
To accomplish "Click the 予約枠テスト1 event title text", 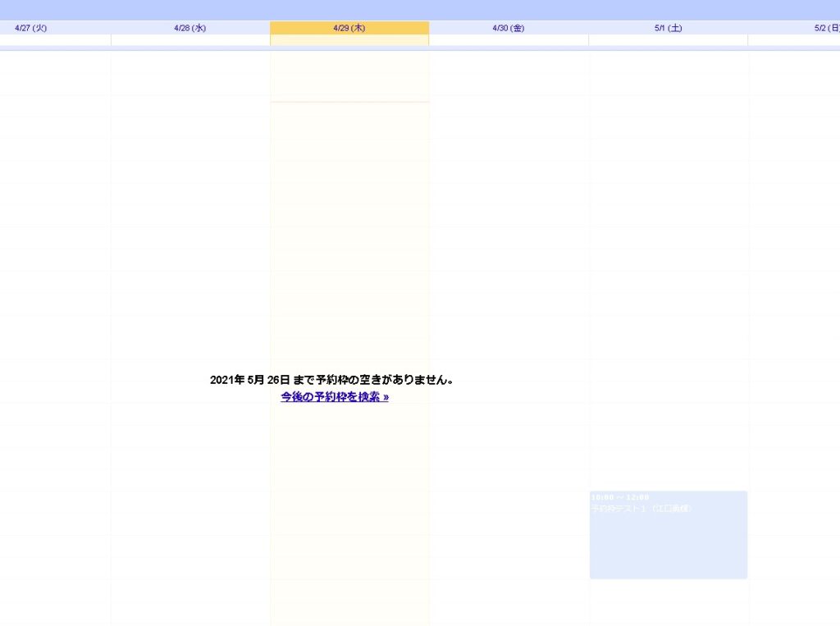I will 641,509.
